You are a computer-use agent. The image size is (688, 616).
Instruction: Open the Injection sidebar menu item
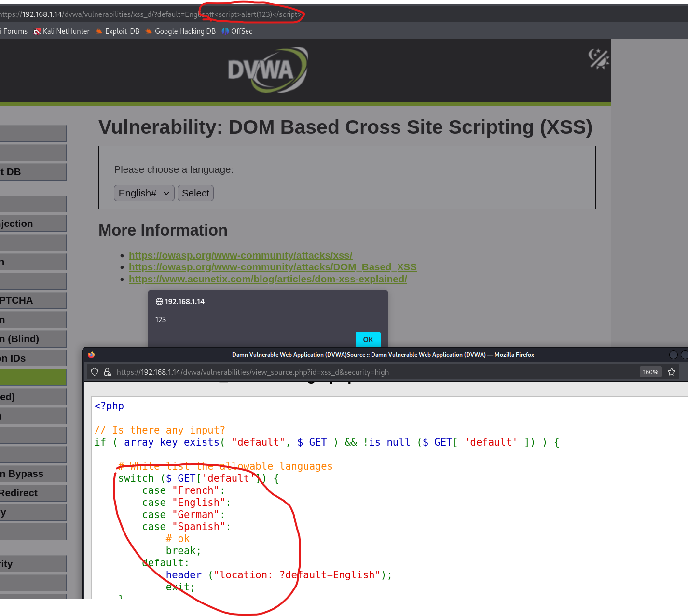click(33, 224)
